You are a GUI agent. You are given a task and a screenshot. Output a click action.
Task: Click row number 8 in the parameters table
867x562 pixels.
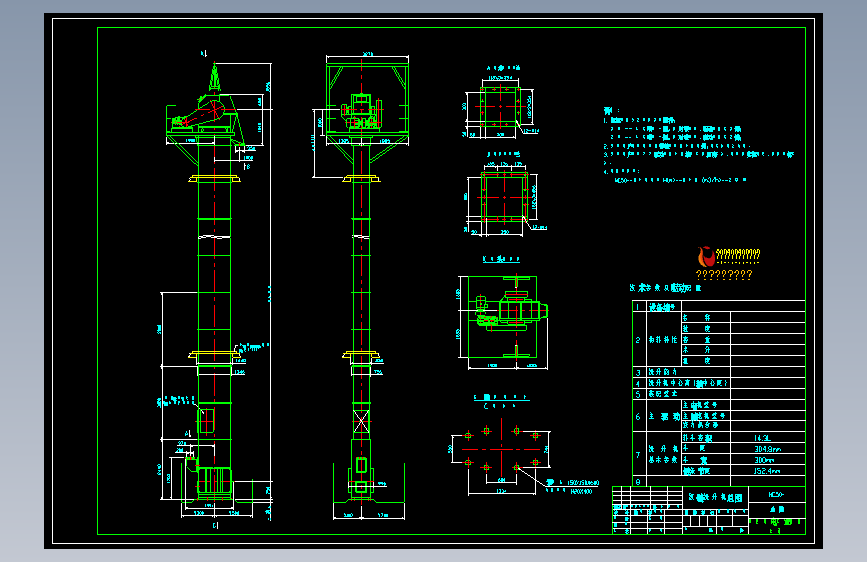(x=638, y=482)
